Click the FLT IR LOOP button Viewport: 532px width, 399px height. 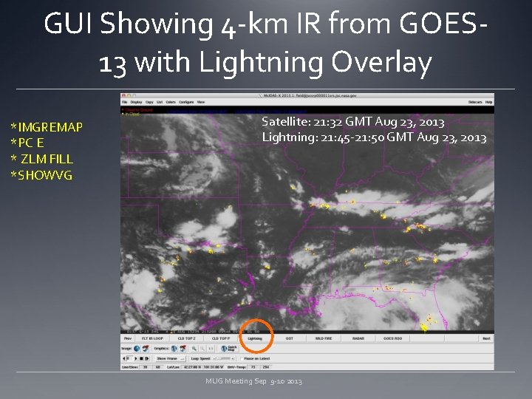[x=152, y=338]
